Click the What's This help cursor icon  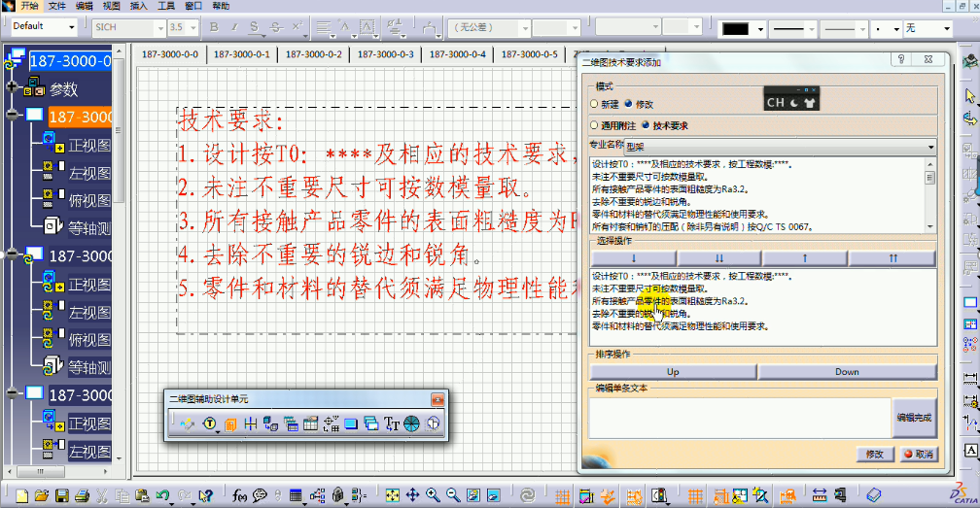(x=205, y=496)
